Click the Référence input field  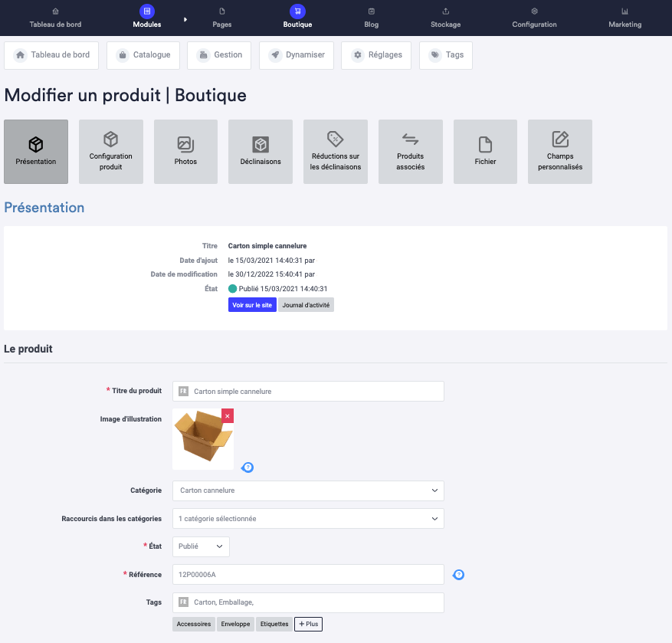coord(308,575)
